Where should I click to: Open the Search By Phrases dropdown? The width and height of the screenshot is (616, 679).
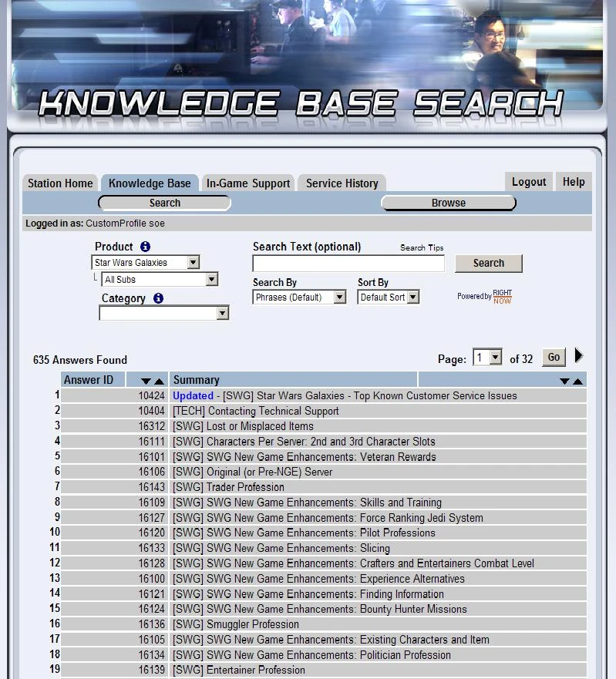[299, 297]
